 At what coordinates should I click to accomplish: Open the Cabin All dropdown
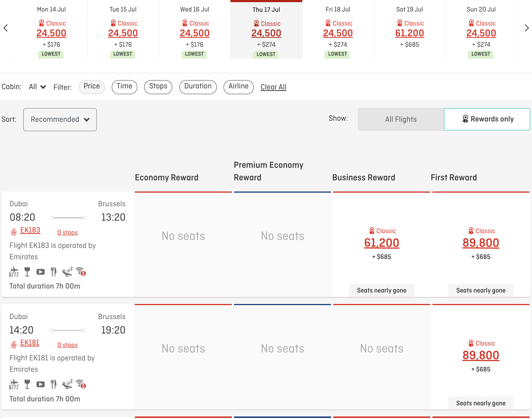pyautogui.click(x=37, y=87)
